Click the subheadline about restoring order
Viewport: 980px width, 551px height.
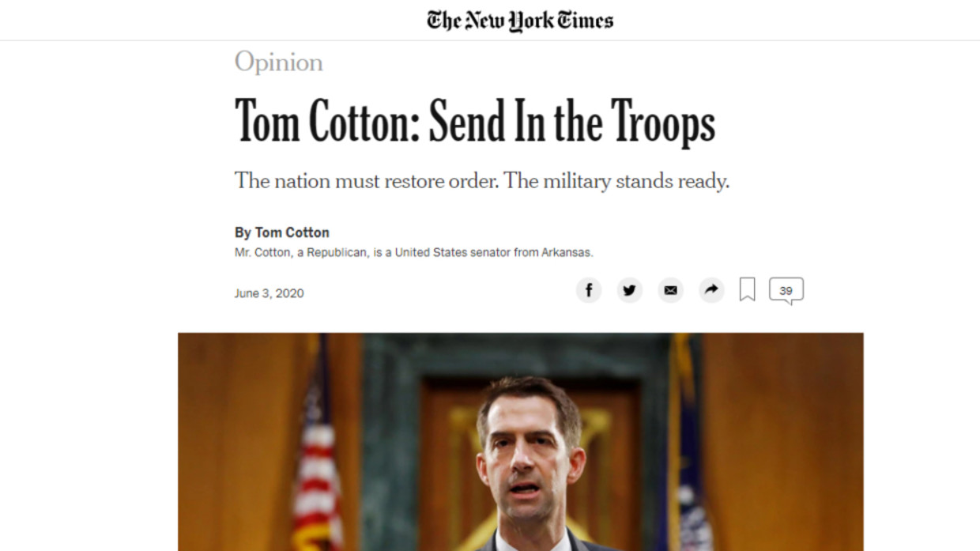(481, 181)
